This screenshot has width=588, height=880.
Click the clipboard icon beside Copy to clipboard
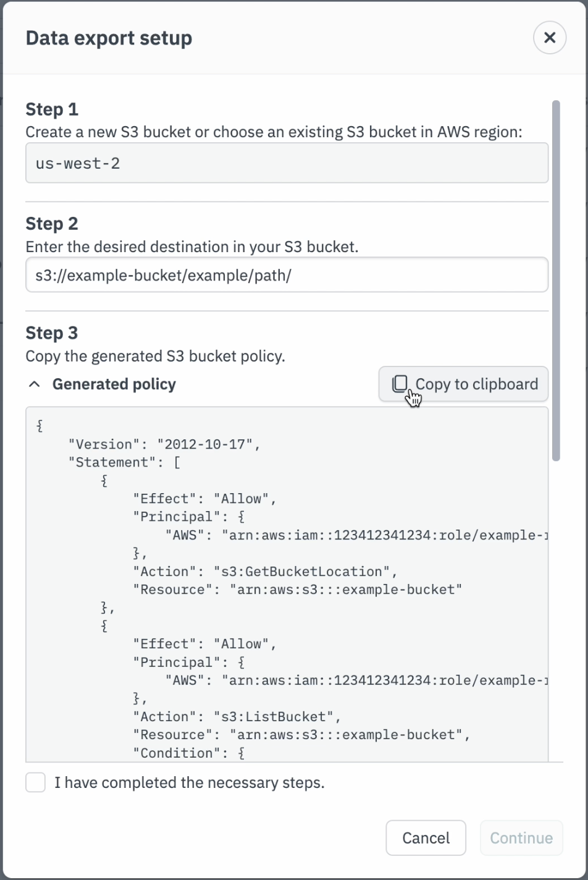pyautogui.click(x=400, y=384)
